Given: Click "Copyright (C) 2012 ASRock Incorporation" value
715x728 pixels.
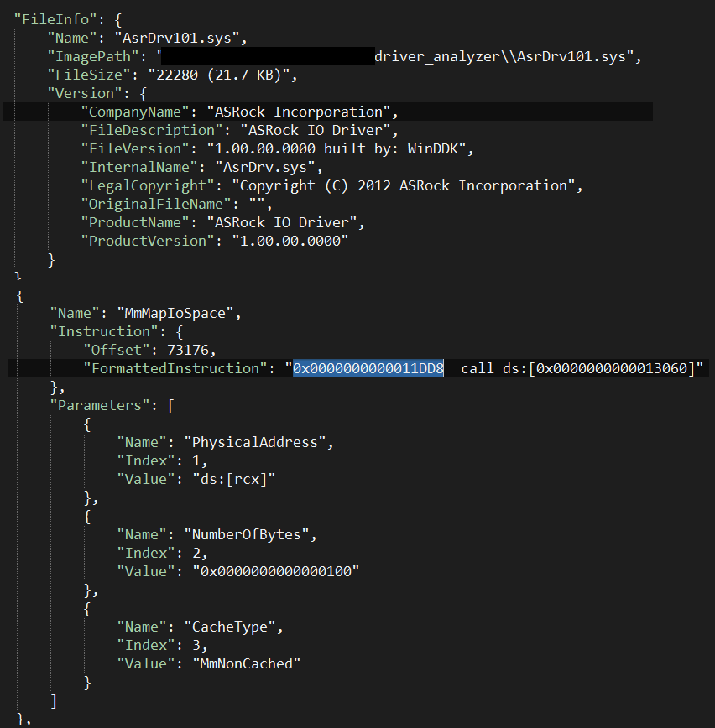Looking at the screenshot, I should pos(404,185).
